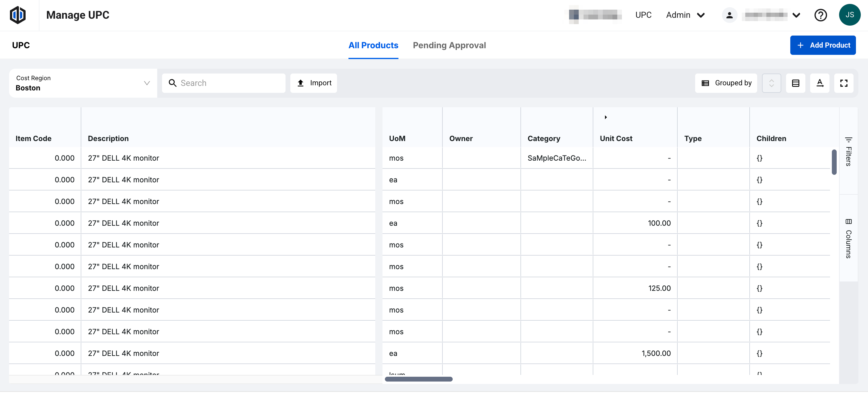868x393 pixels.
Task: Click the person profile icon
Action: point(729,15)
